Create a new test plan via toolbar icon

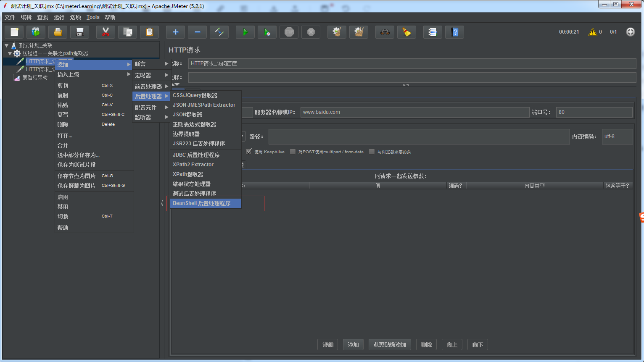point(14,32)
